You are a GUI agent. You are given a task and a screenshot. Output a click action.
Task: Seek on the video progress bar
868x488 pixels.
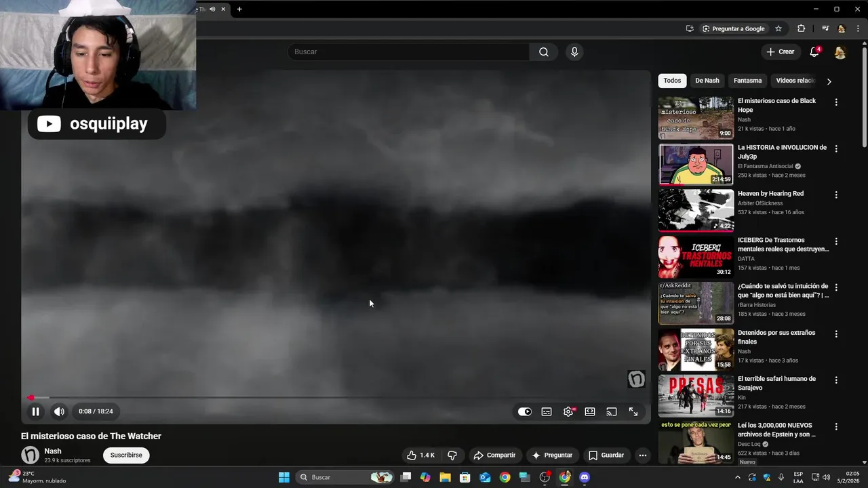coord(336,398)
